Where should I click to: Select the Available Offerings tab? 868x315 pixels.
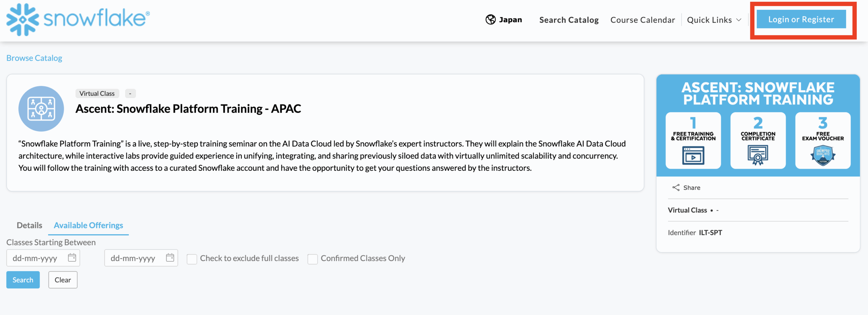[x=88, y=225]
